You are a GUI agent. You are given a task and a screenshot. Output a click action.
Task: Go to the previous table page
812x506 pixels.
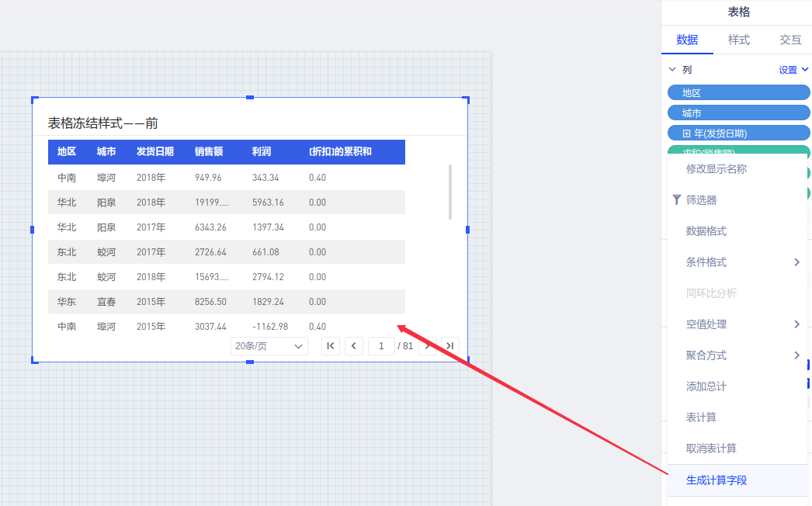pos(354,346)
